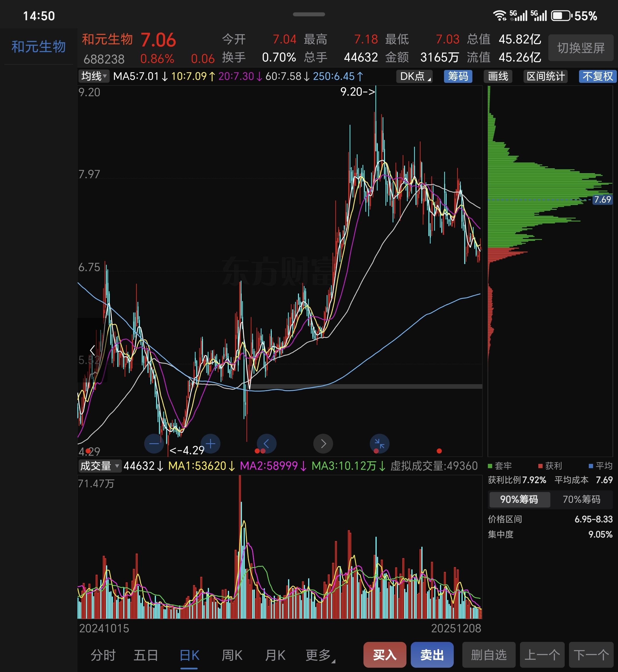
Task: Open the 成交量 indicator dropdown
Action: 100,466
